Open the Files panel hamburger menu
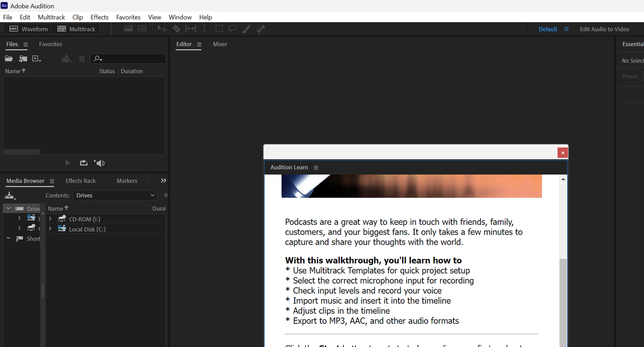This screenshot has height=347, width=644. 26,44
